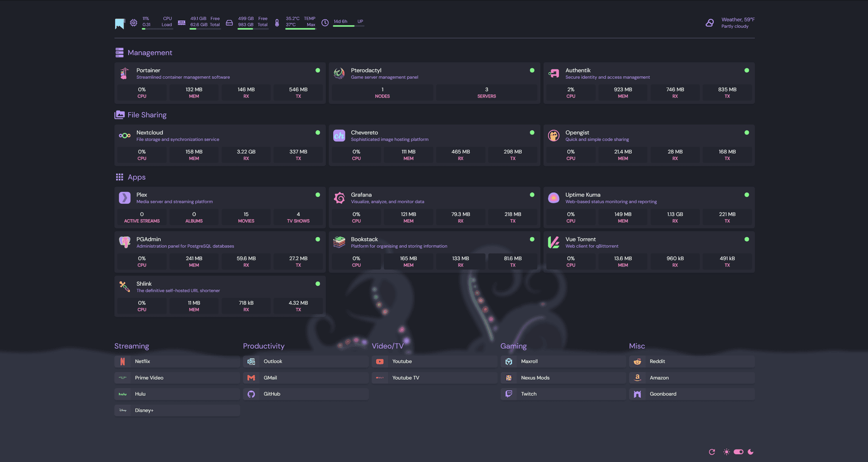868x462 pixels.
Task: Click the Reddit bookmark icon
Action: pos(638,362)
